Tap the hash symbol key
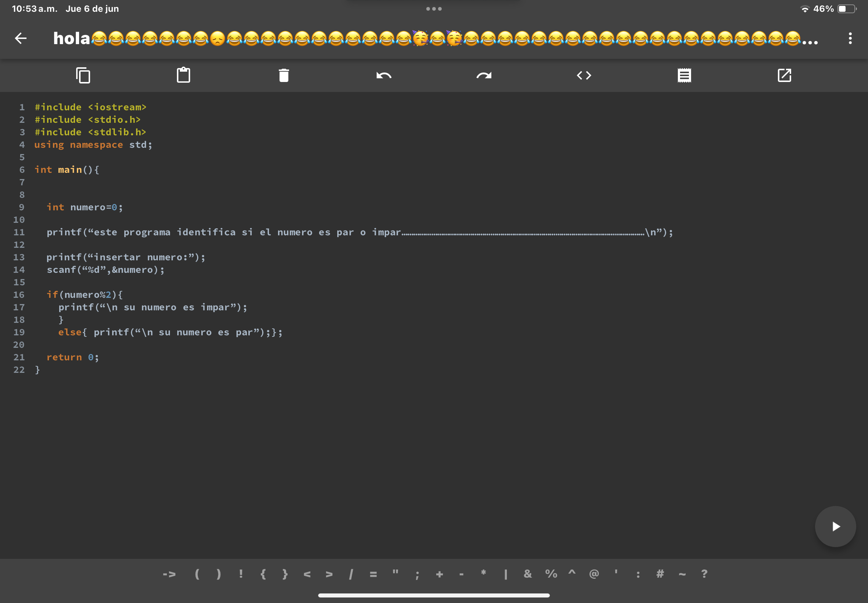The image size is (868, 603). tap(660, 574)
